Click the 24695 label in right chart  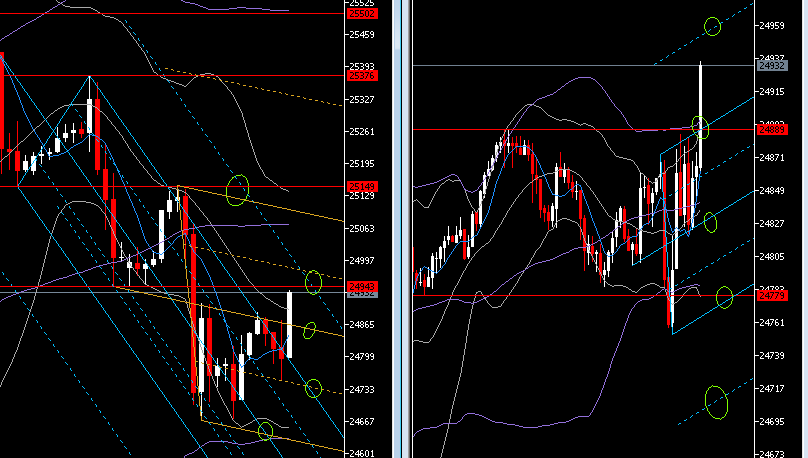(x=772, y=422)
